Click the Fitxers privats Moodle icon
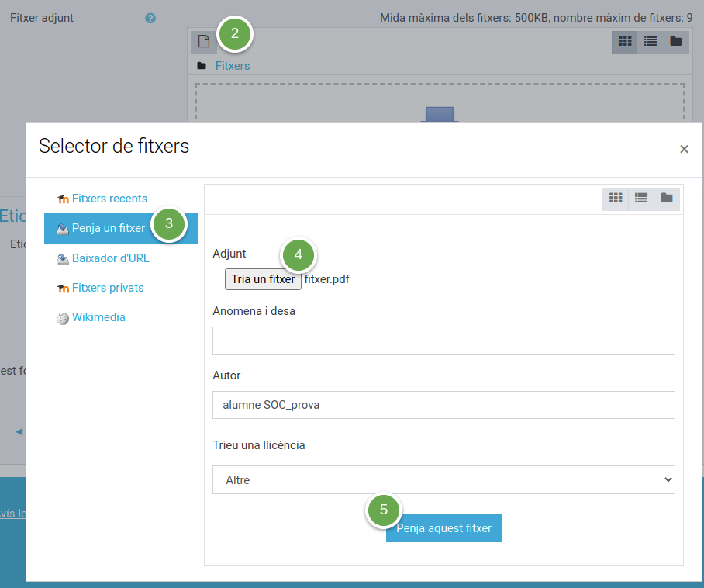Image resolution: width=704 pixels, height=588 pixels. pos(63,289)
